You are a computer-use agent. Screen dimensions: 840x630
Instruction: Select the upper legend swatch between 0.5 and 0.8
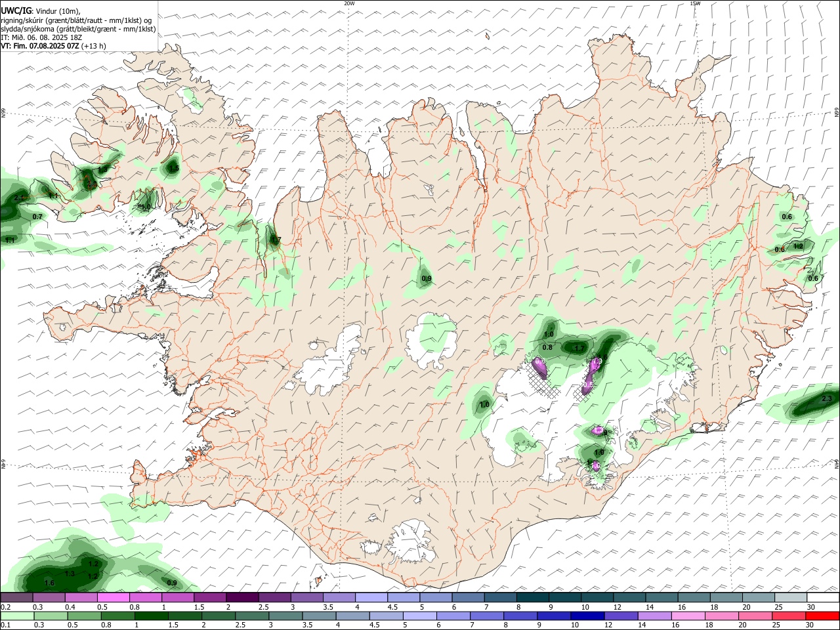[x=114, y=598]
